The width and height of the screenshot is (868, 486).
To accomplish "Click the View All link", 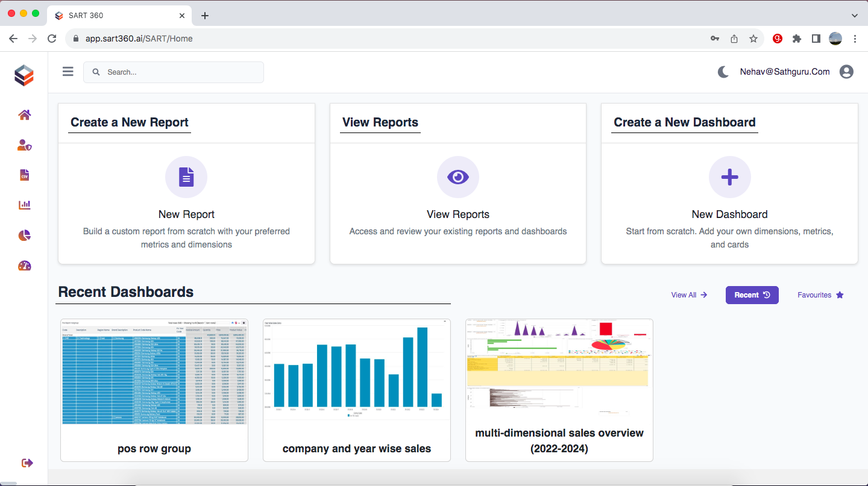I will [688, 294].
